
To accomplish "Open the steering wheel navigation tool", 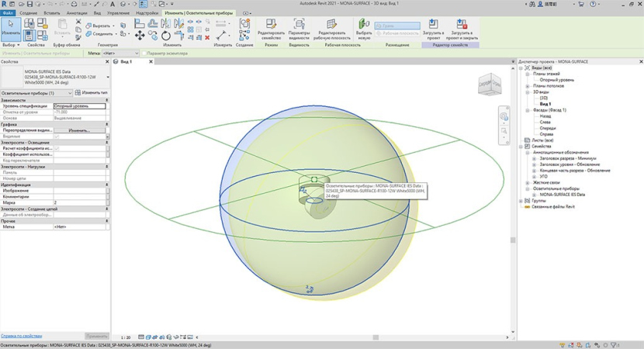I will [504, 117].
